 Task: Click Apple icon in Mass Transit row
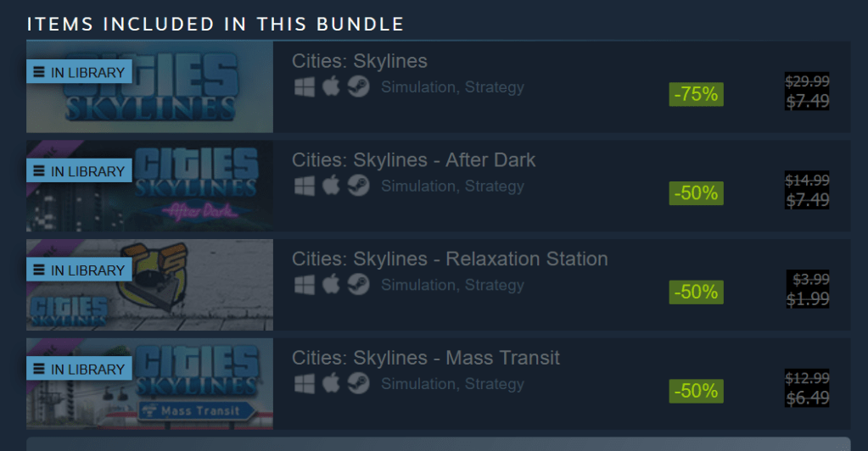(x=331, y=383)
